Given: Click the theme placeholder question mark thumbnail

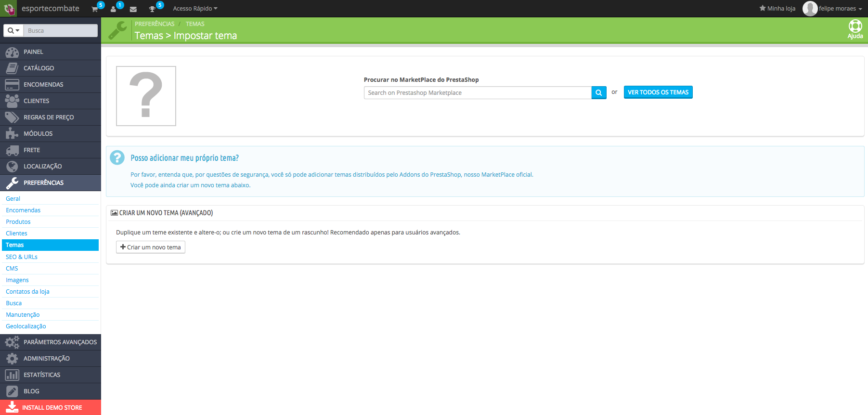Looking at the screenshot, I should [x=146, y=96].
